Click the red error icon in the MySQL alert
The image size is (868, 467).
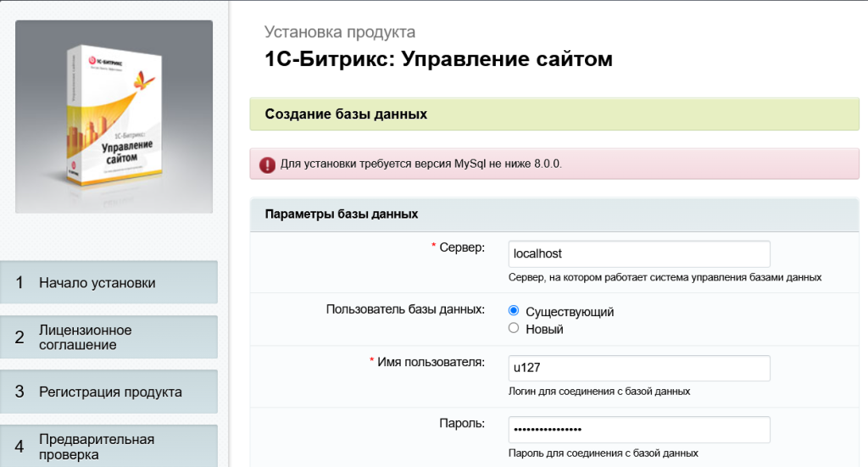pyautogui.click(x=268, y=164)
